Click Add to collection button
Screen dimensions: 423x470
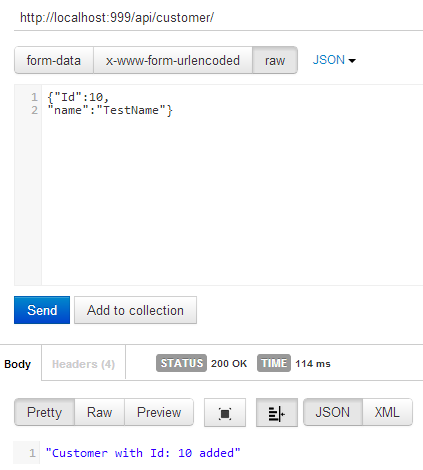click(x=135, y=310)
